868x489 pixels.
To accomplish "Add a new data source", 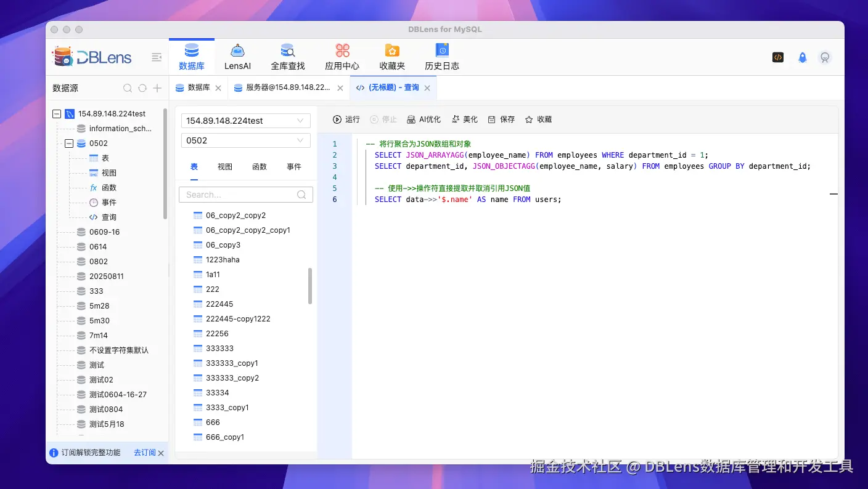I will click(157, 88).
